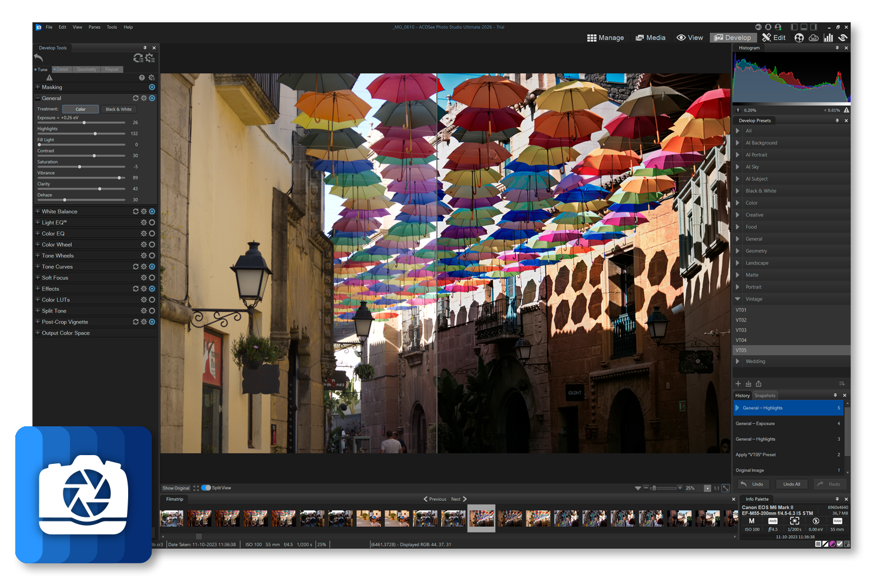Expand the Landscape presets category
Viewport: 882px width, 588px height.
[737, 263]
